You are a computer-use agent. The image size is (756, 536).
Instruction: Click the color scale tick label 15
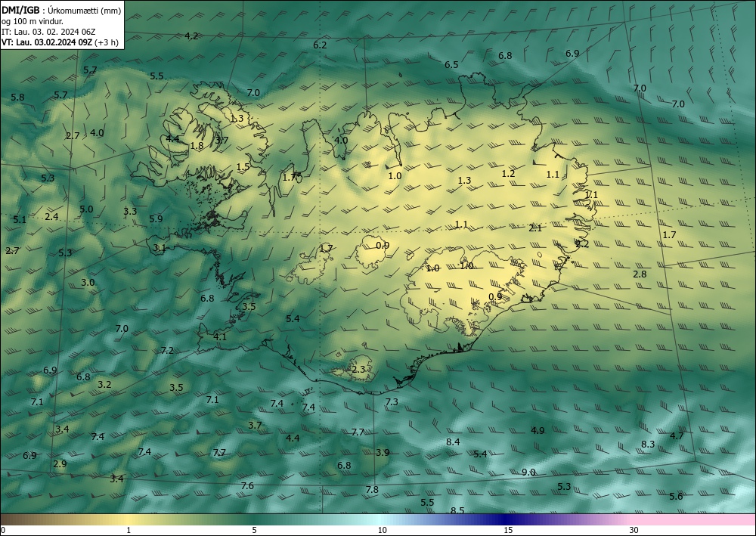(508, 530)
